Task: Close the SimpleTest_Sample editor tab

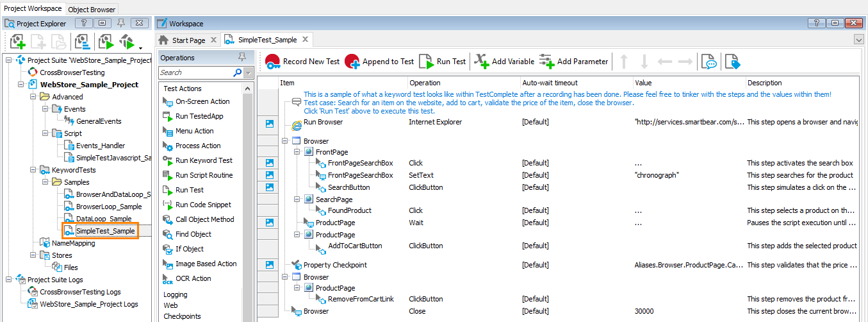Action: point(306,40)
